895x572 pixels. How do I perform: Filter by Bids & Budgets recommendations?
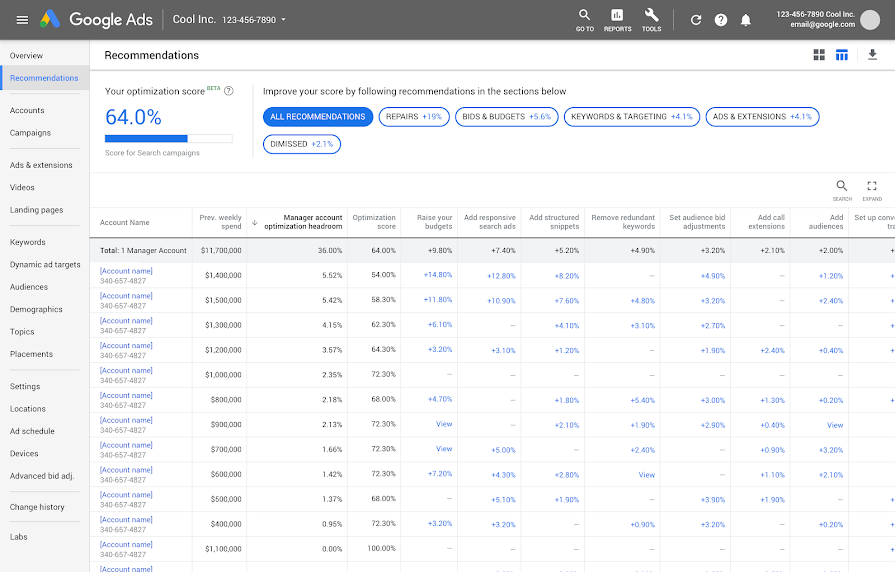point(505,117)
